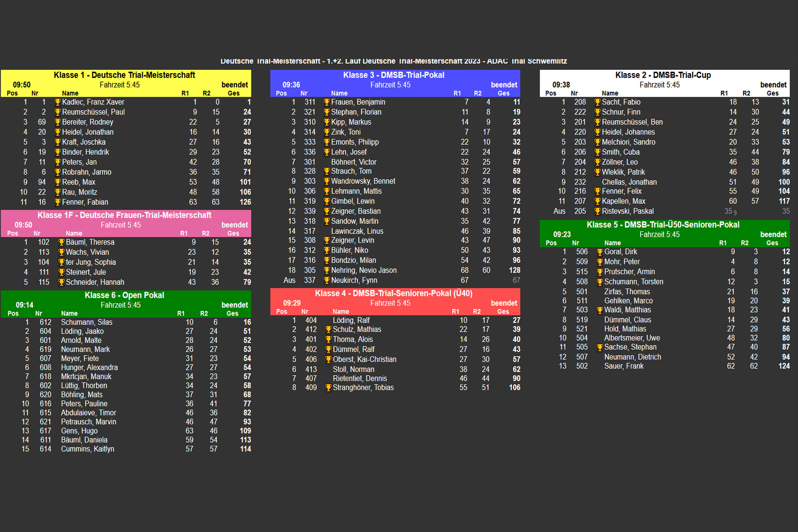The width and height of the screenshot is (798, 532).
Task: Click trophy icon beside Goral, Dirk
Action: pos(600,252)
